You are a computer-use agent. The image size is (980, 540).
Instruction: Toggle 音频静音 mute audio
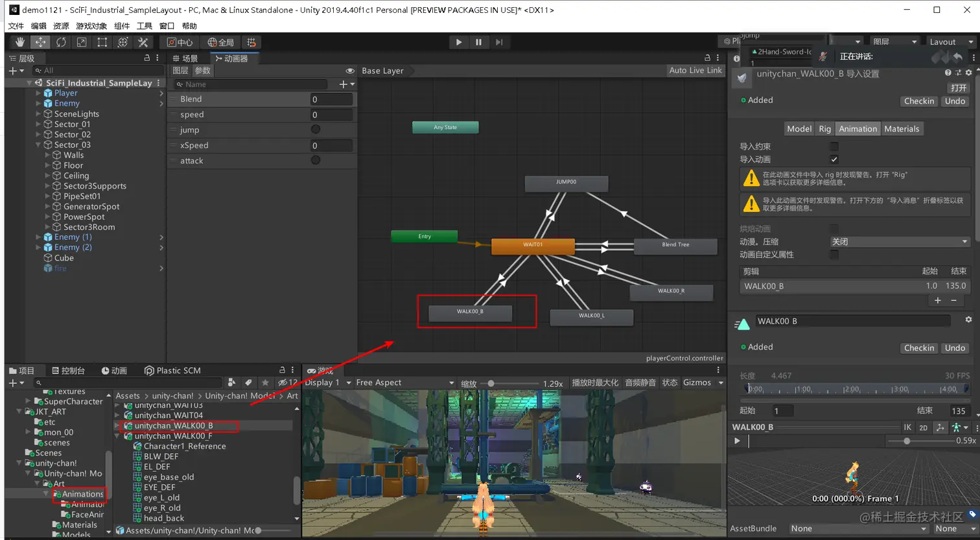pos(640,382)
